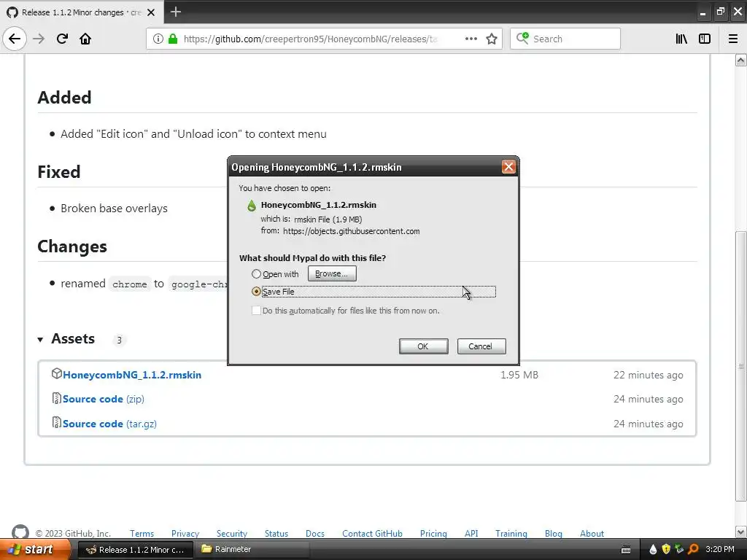Open the page actions three-dot menu
Image resolution: width=747 pixels, height=560 pixels.
[x=471, y=39]
